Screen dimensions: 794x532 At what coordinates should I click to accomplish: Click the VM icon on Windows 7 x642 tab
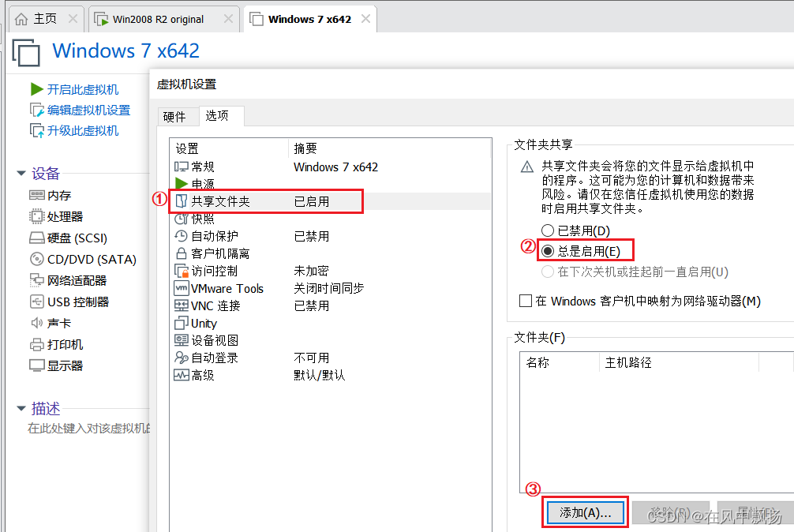(x=257, y=19)
